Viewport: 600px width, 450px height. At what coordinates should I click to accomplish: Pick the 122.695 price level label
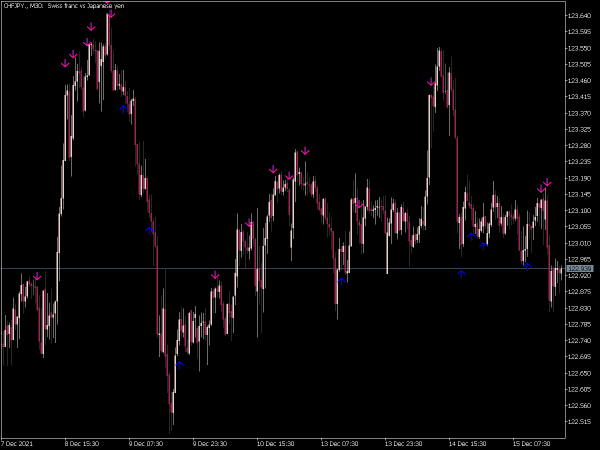coord(579,357)
